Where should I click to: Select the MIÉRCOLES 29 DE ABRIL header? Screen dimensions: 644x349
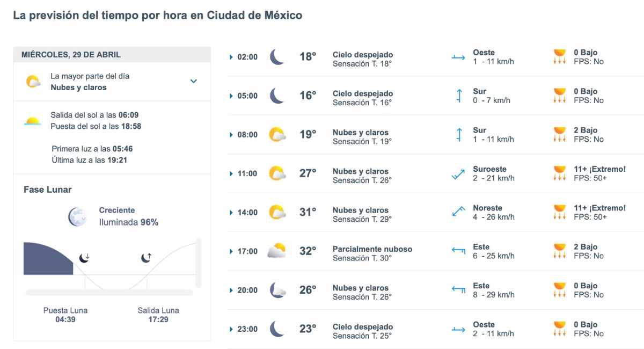pyautogui.click(x=70, y=54)
